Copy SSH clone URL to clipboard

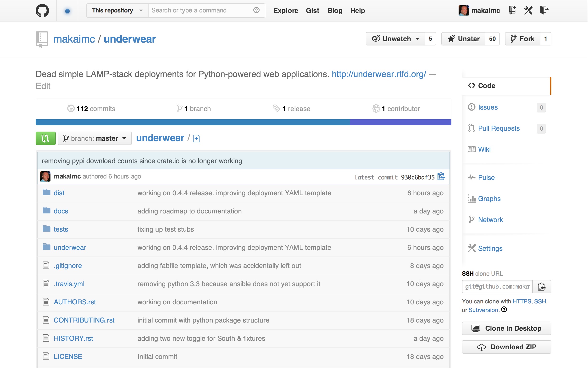pyautogui.click(x=542, y=286)
